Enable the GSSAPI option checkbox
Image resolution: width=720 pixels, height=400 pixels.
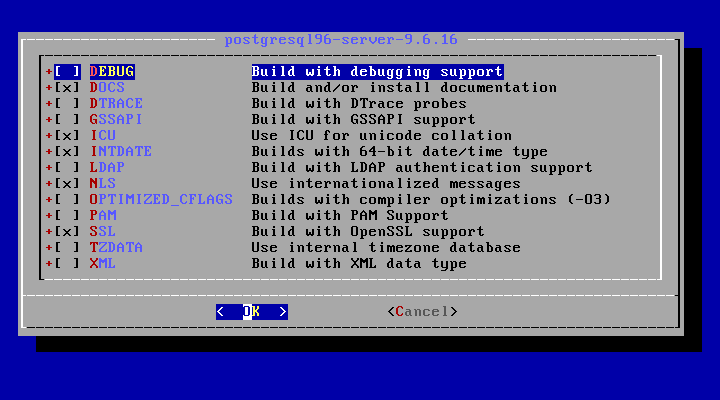[x=68, y=119]
